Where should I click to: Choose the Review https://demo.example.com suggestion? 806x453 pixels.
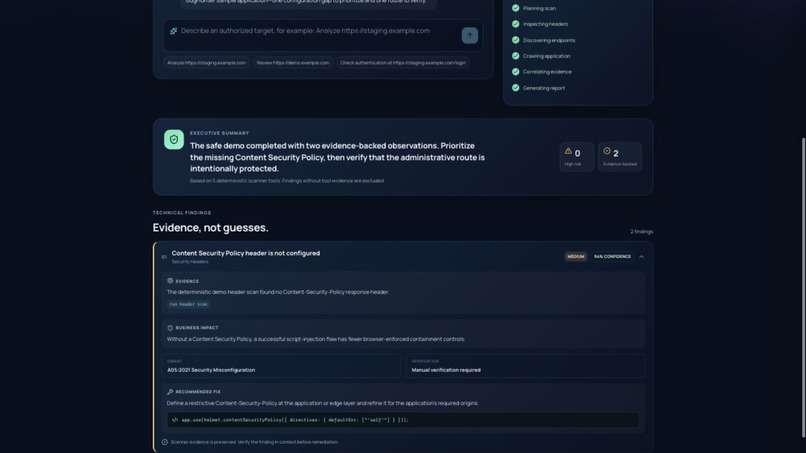[293, 63]
